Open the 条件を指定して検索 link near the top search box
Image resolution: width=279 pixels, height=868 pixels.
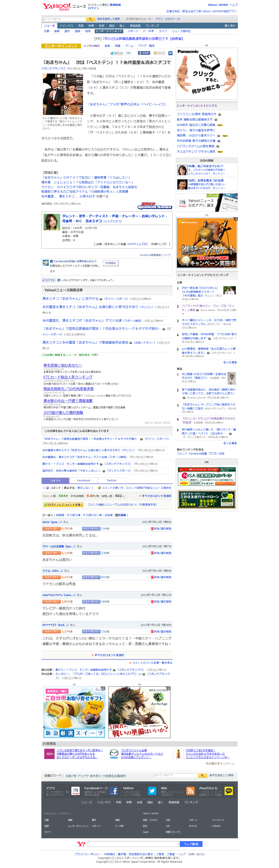coord(109,19)
